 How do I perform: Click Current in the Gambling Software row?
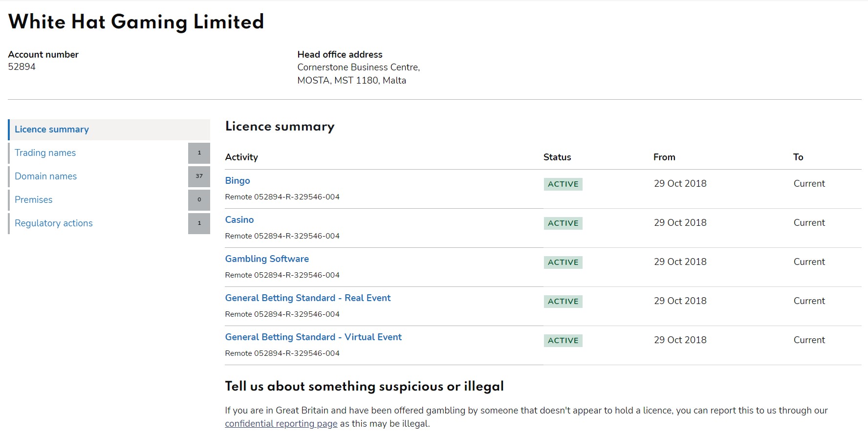809,262
